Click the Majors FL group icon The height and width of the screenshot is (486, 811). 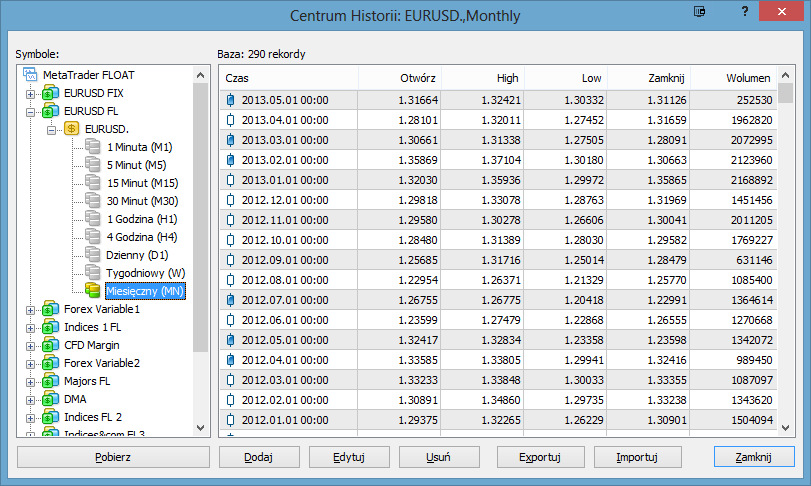coord(50,381)
